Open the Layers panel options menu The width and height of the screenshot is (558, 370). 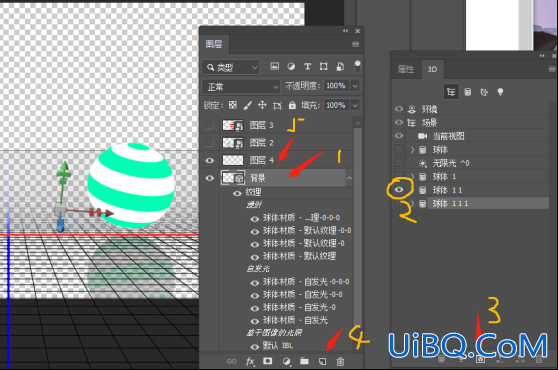click(355, 44)
